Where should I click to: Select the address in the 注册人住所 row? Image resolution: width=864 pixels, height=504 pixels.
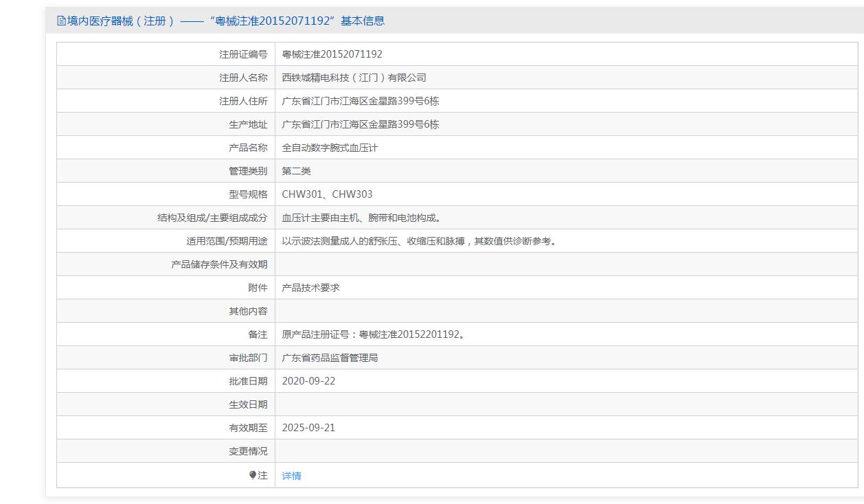[361, 101]
